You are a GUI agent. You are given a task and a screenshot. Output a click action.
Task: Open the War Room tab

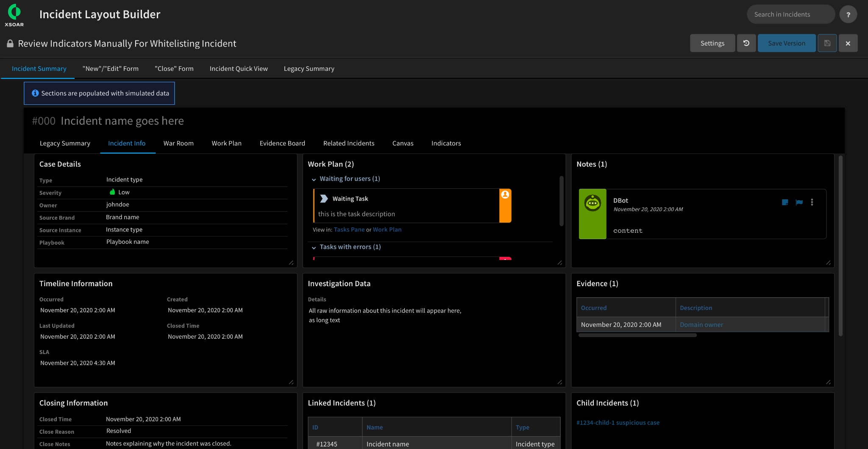pos(178,143)
